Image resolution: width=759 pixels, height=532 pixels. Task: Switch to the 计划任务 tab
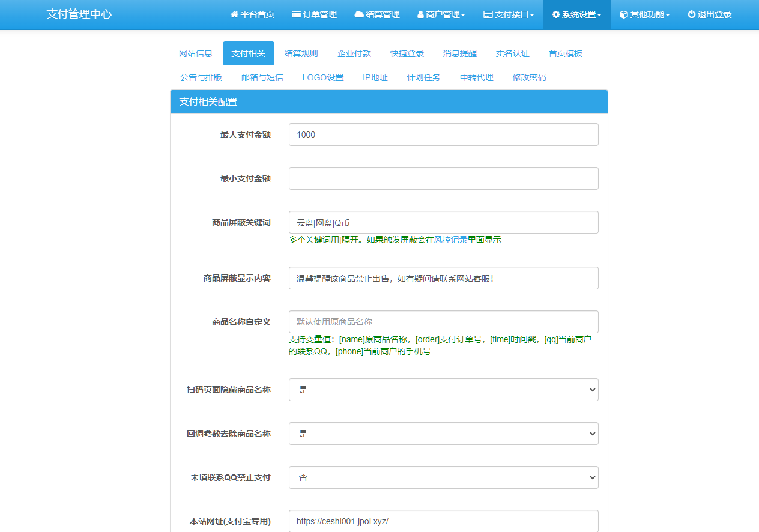(424, 77)
